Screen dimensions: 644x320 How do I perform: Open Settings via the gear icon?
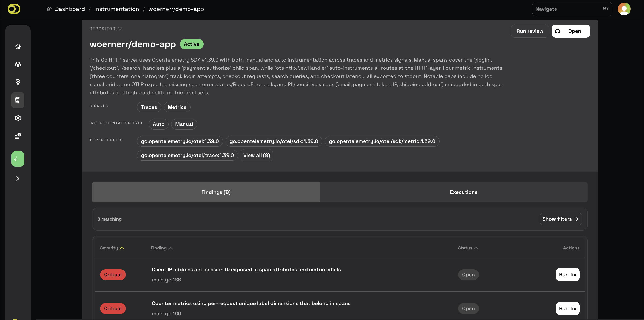[x=18, y=118]
